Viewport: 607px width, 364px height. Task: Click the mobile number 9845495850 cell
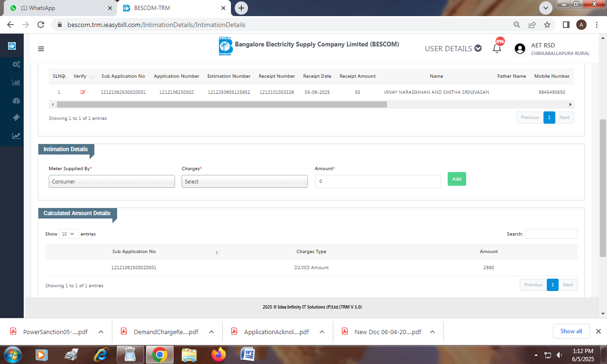552,92
